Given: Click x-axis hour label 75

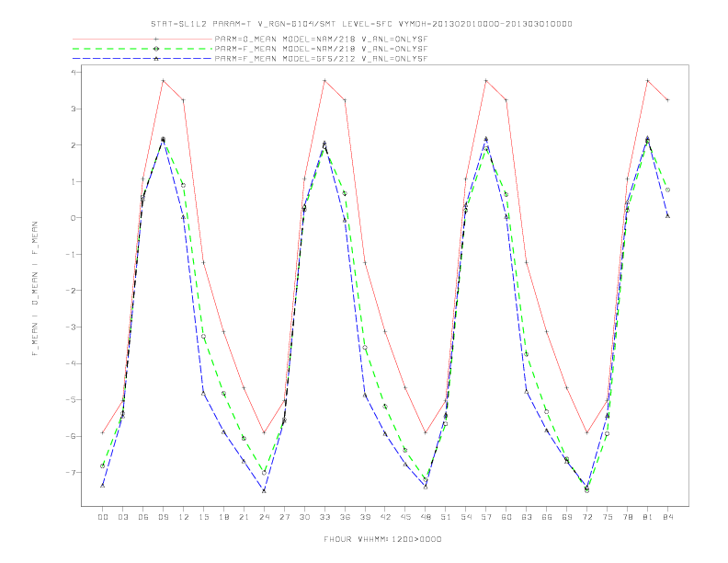Looking at the screenshot, I should (x=608, y=517).
